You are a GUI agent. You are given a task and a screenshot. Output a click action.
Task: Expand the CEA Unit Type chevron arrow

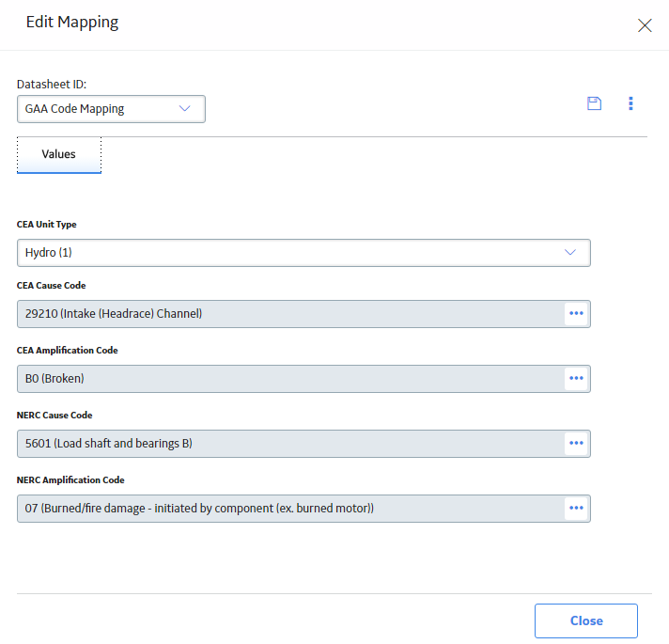(x=570, y=253)
